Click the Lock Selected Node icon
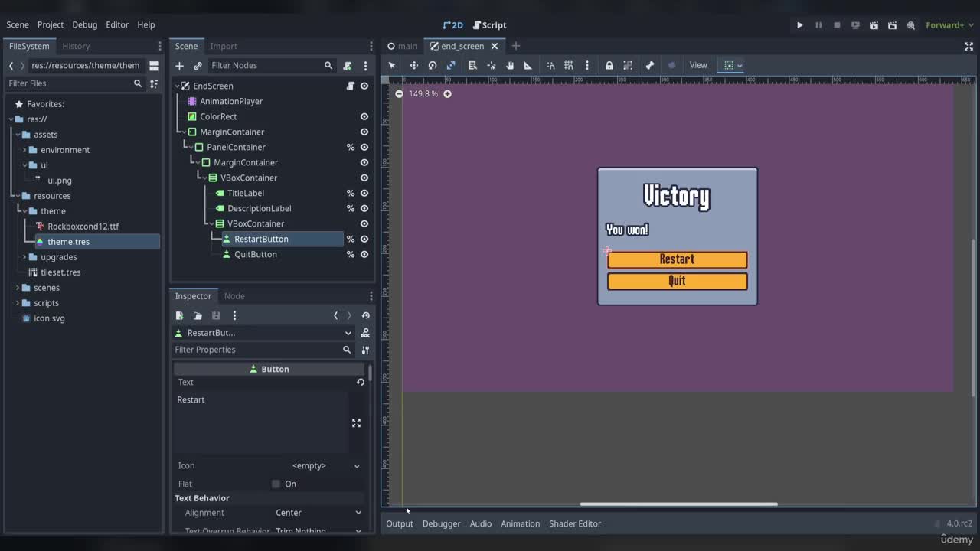This screenshot has width=980, height=551. point(609,65)
